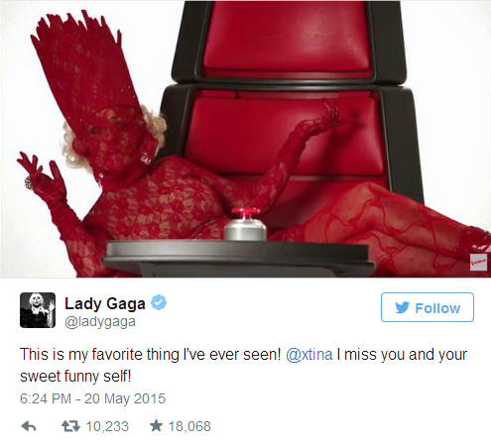Open the @xtina mention link

309,355
